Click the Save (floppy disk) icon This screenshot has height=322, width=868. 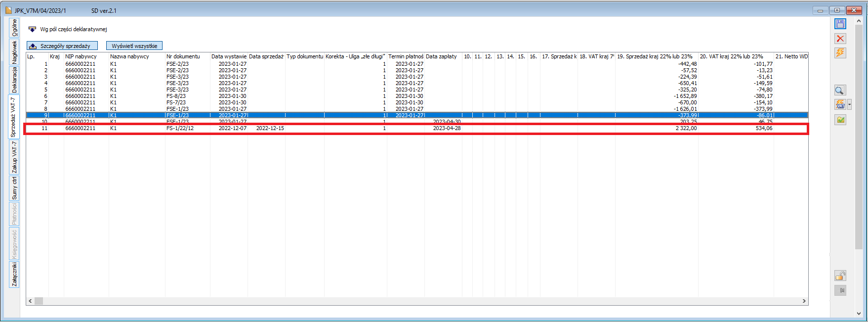tap(840, 24)
